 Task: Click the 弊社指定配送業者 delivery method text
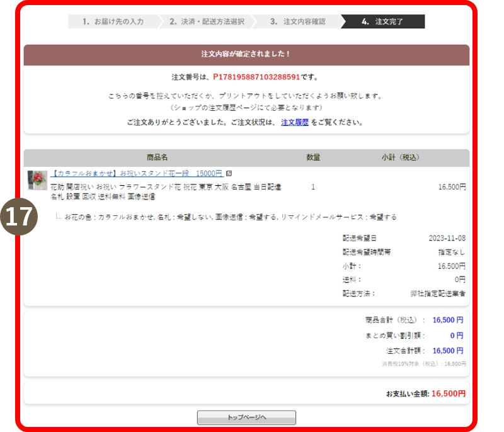click(438, 293)
